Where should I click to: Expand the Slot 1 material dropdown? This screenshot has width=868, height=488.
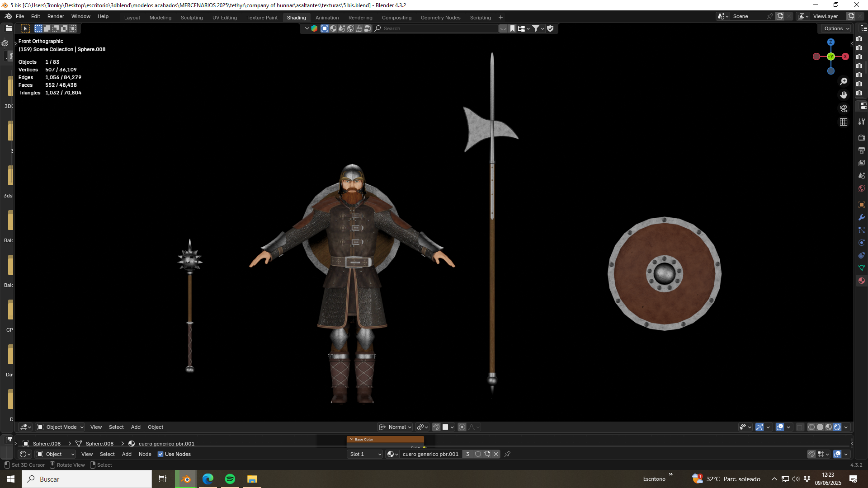[365, 454]
